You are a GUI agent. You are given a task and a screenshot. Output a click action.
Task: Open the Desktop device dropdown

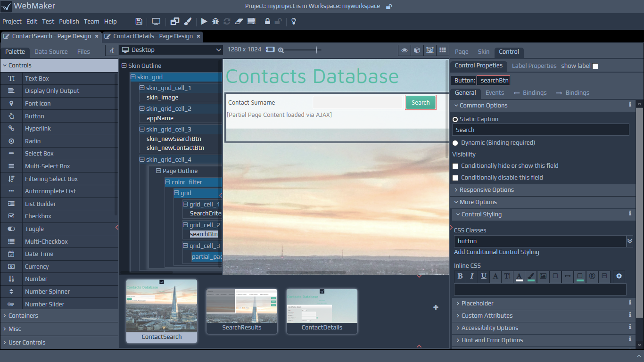(171, 50)
